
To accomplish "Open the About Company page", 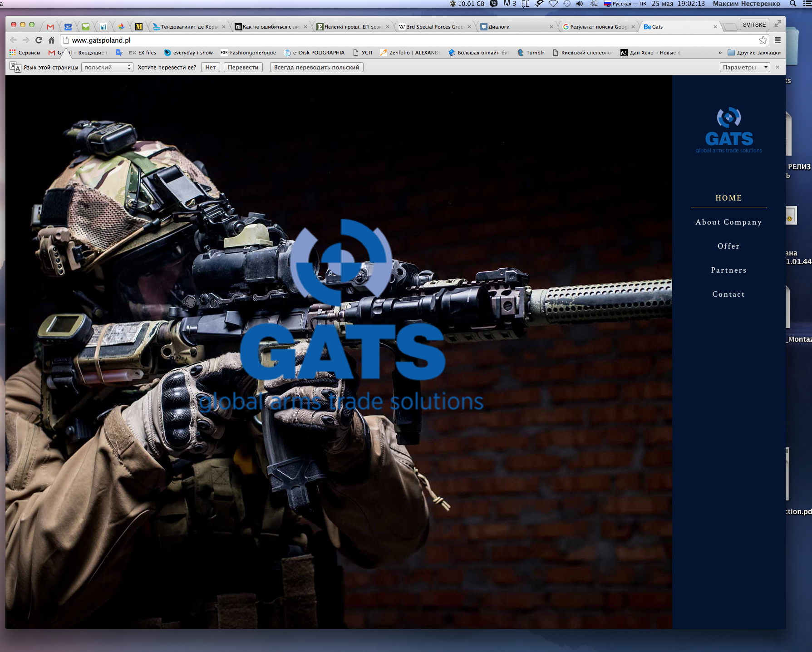I will pyautogui.click(x=728, y=222).
